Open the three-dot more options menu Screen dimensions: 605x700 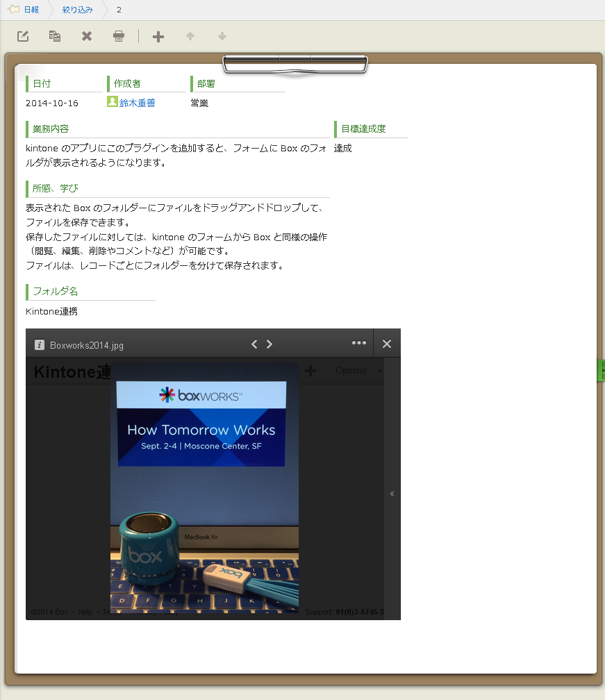[x=359, y=343]
